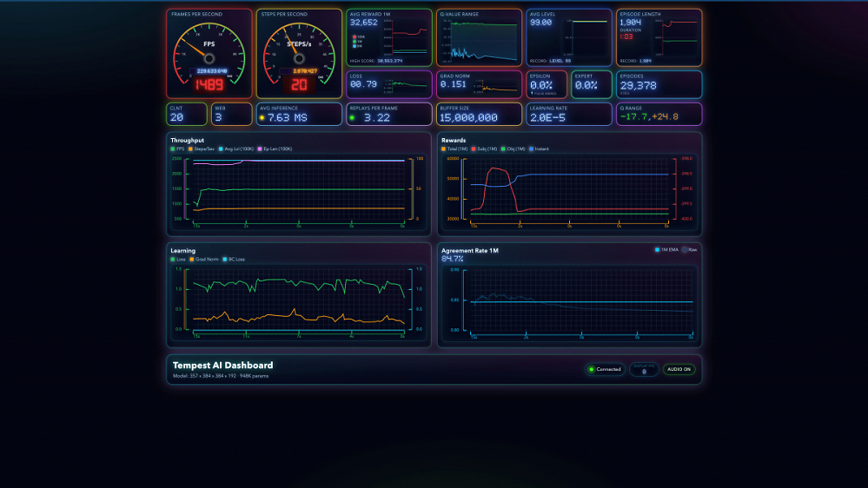Toggle the Instant series in Rewards
Image resolution: width=868 pixels, height=488 pixels.
[x=539, y=148]
